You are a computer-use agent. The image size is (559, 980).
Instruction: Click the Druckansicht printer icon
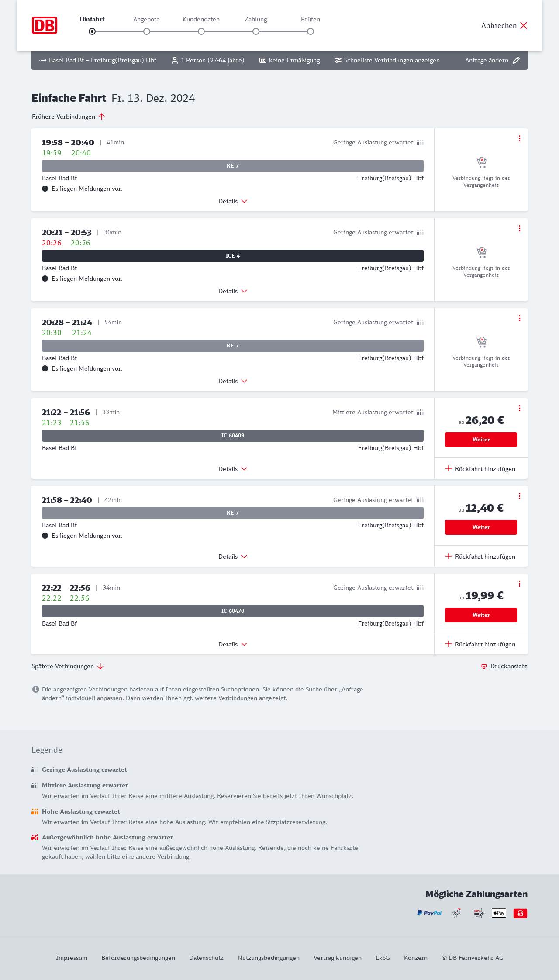point(484,666)
